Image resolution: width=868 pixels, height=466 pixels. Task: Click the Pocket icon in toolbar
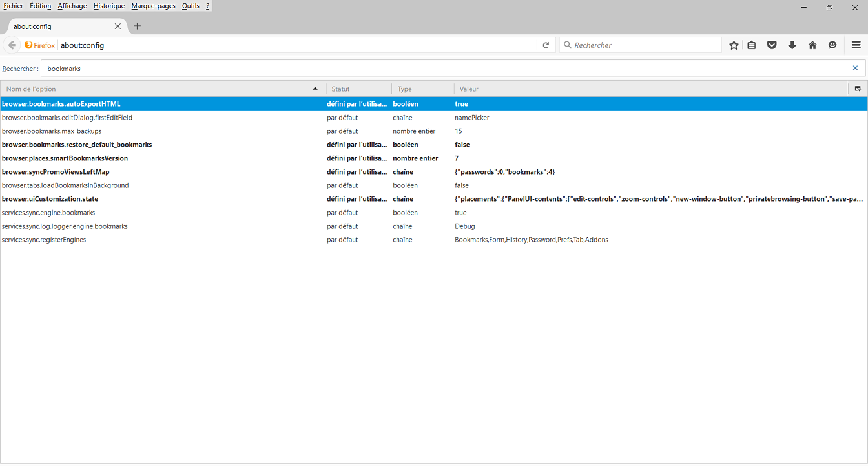pyautogui.click(x=772, y=45)
